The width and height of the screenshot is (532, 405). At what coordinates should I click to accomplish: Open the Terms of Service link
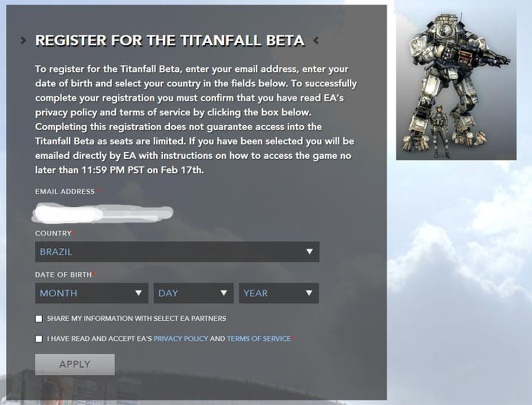tap(259, 339)
